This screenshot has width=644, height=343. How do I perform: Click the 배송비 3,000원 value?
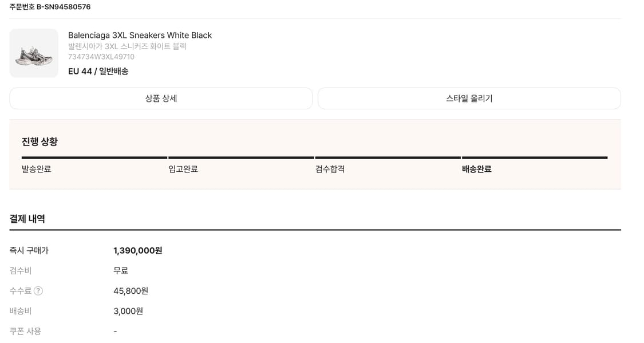click(129, 311)
